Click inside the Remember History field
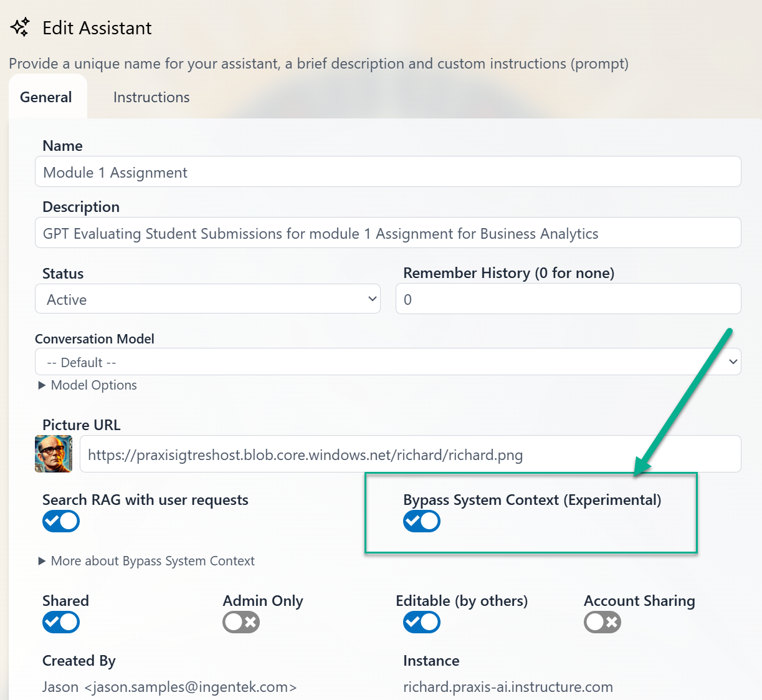 point(568,299)
